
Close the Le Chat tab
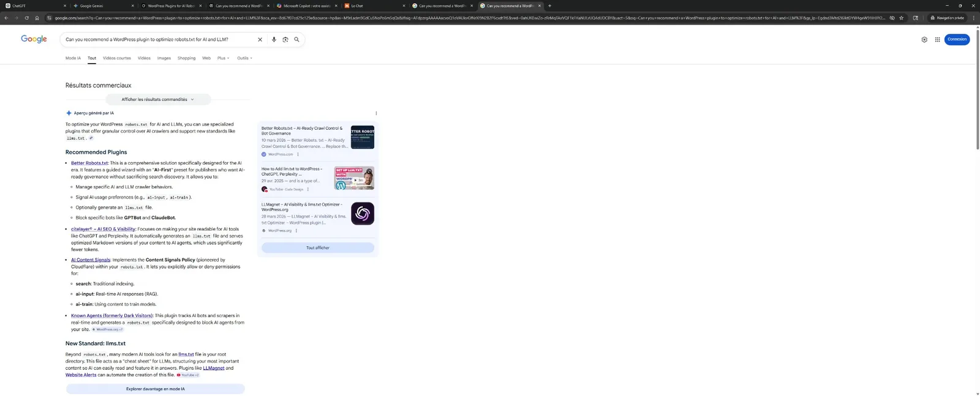(x=404, y=6)
